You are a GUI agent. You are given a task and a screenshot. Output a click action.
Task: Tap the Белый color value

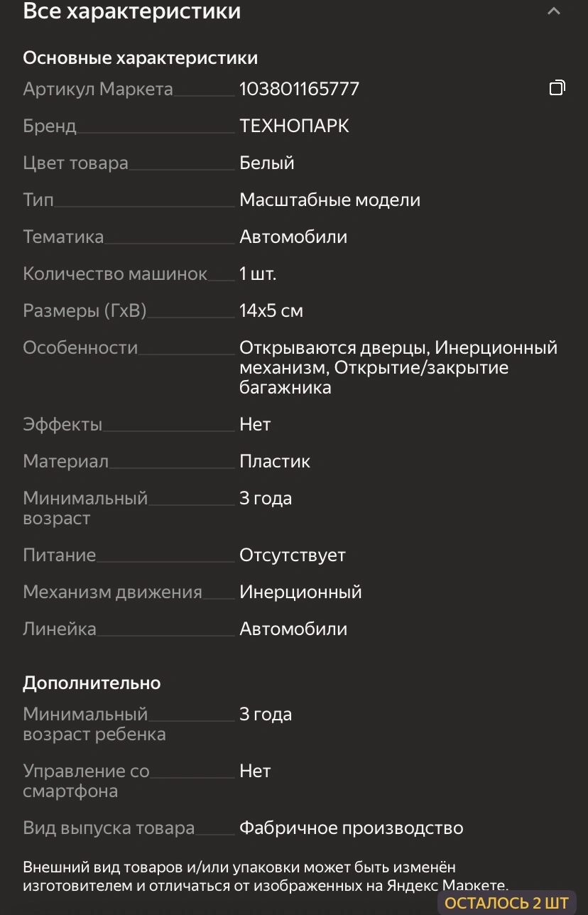pos(266,163)
